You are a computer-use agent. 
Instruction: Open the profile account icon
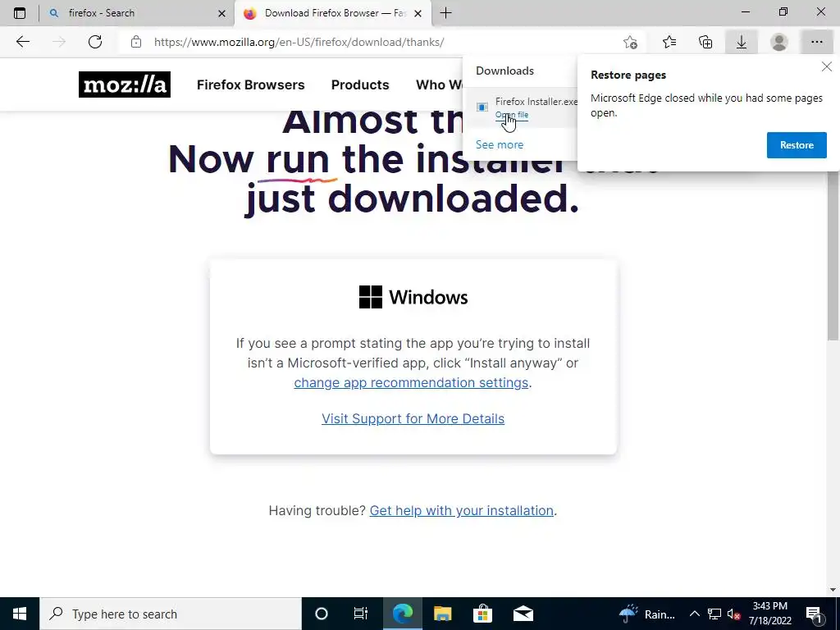[x=779, y=42]
